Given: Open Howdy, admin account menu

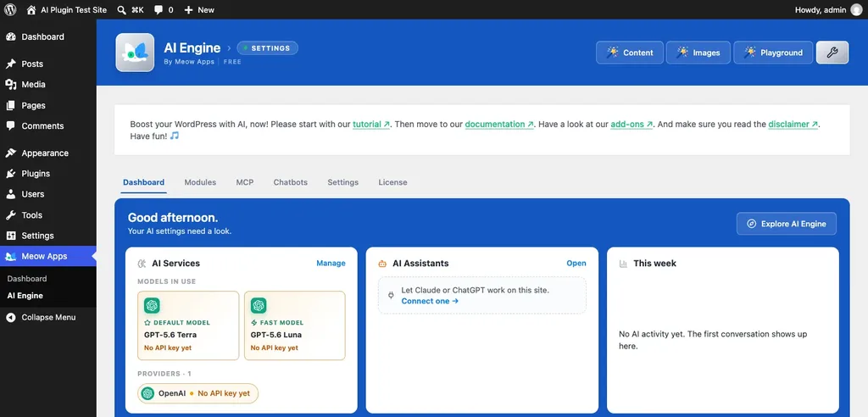Looking at the screenshot, I should [x=828, y=10].
